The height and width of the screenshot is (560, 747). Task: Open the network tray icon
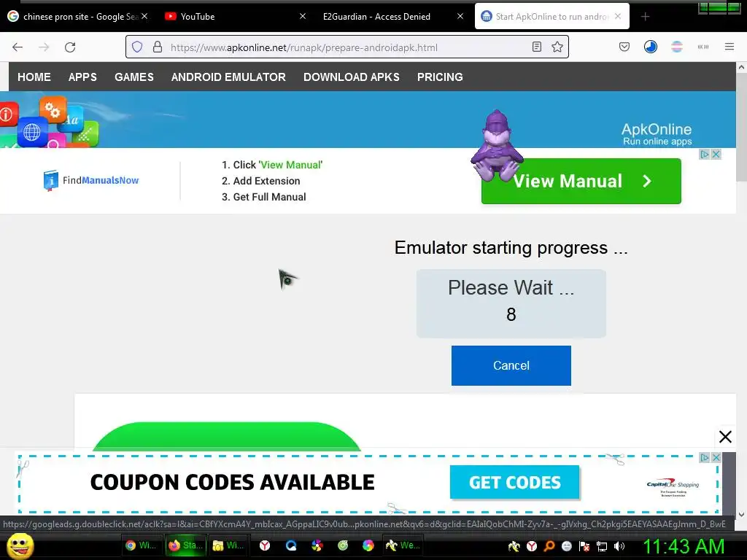pos(602,546)
